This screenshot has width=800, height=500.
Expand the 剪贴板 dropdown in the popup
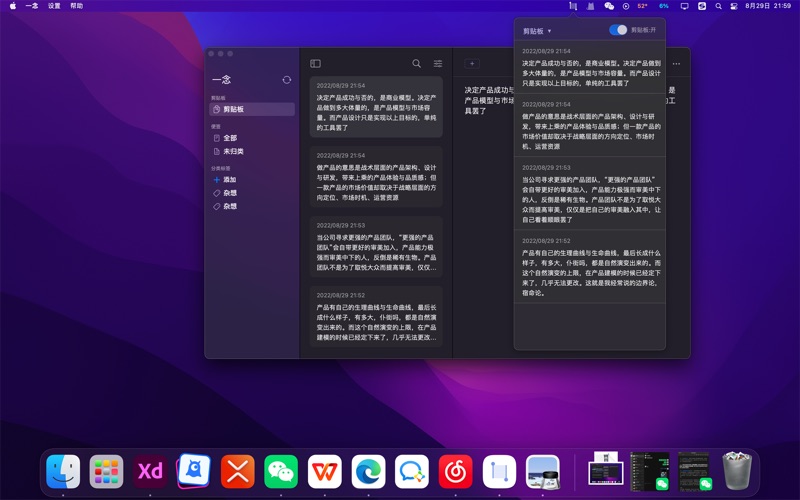(x=536, y=31)
